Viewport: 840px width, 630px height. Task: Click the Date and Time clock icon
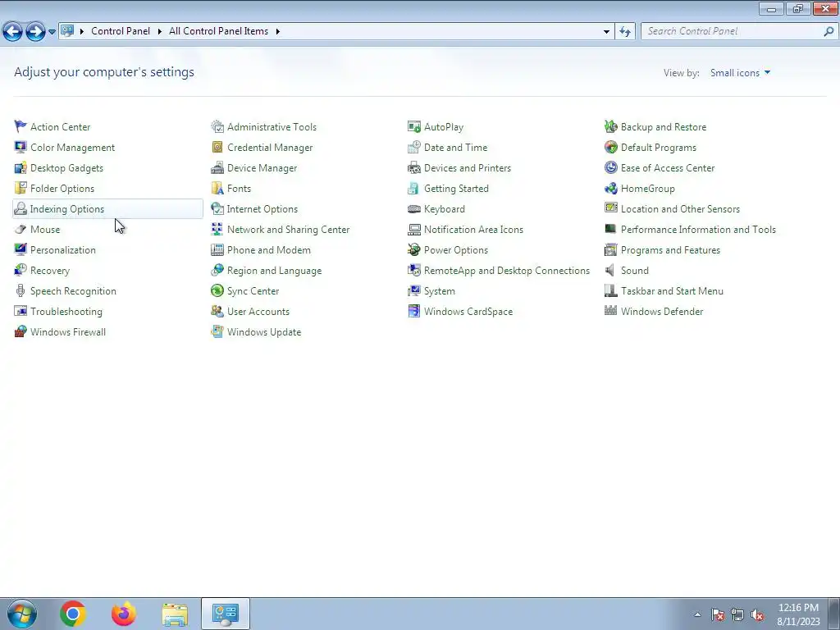[x=414, y=147]
